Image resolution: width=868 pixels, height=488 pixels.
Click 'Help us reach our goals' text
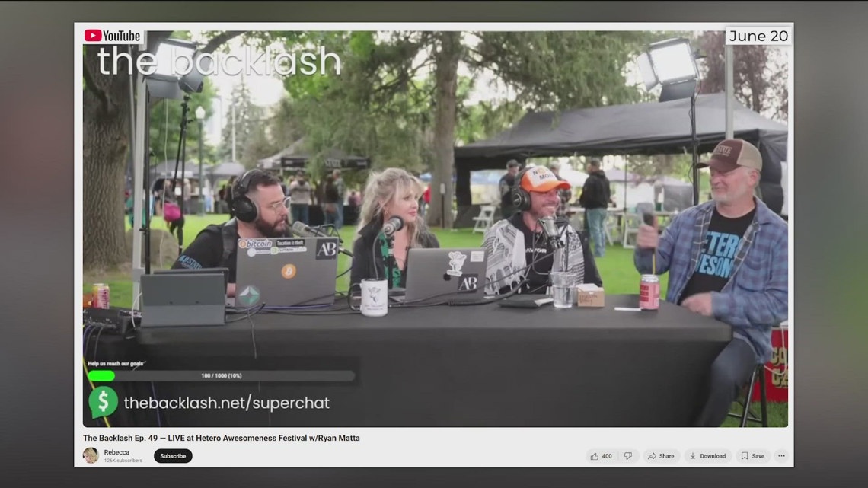116,363
